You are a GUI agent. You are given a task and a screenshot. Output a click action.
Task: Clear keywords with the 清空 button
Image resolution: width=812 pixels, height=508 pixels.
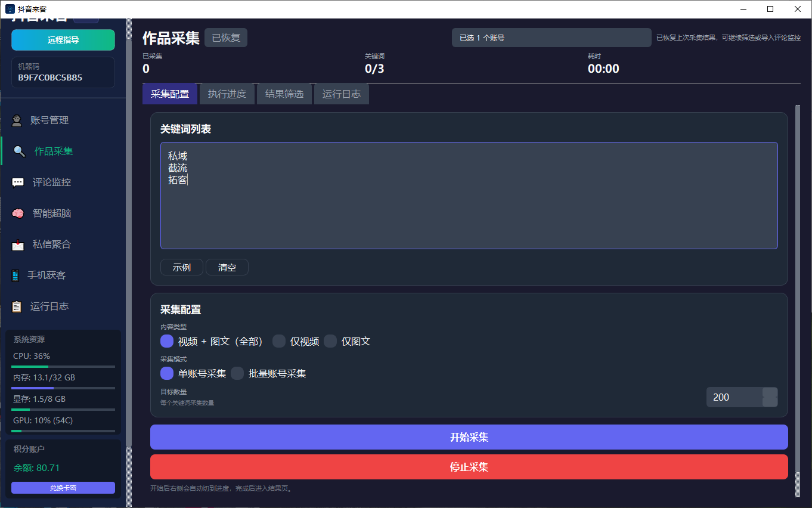(x=227, y=267)
